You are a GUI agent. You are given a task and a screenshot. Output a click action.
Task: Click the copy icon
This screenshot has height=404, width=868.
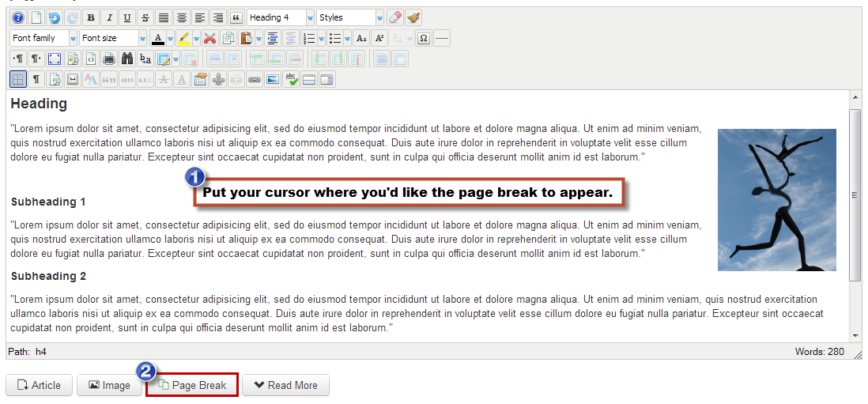tap(228, 39)
